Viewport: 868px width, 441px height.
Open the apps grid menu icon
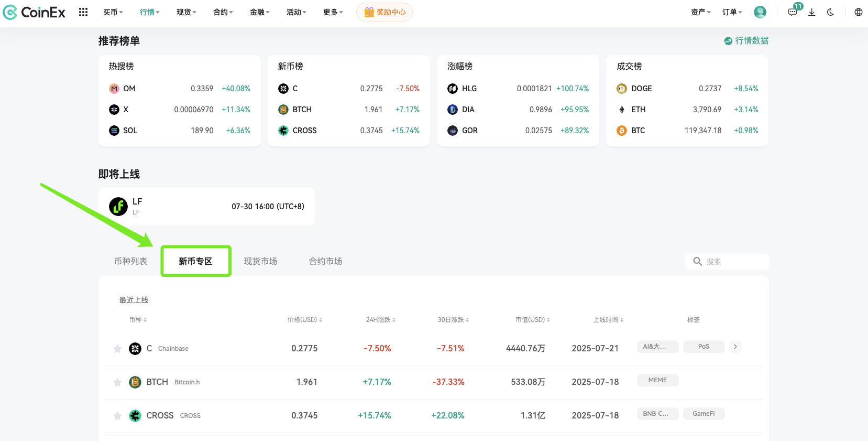click(x=83, y=12)
